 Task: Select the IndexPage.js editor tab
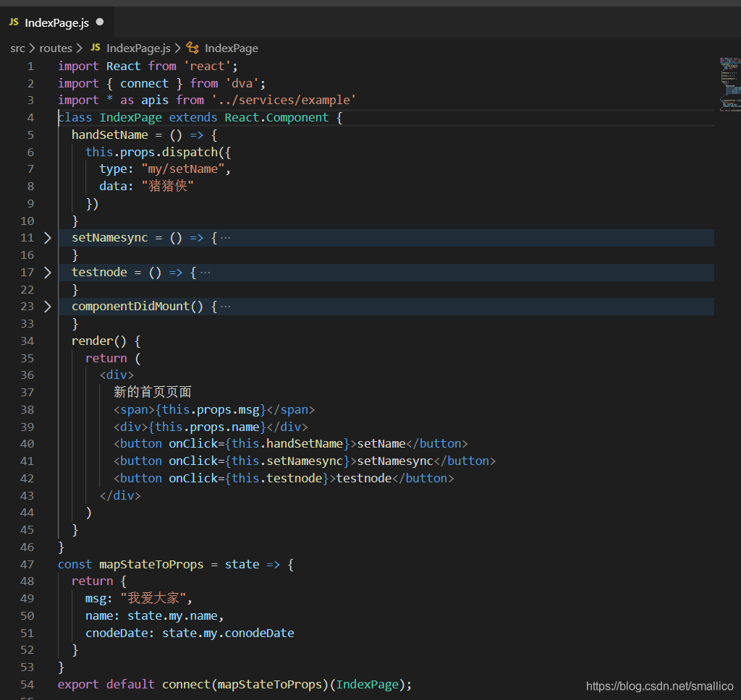[56, 22]
